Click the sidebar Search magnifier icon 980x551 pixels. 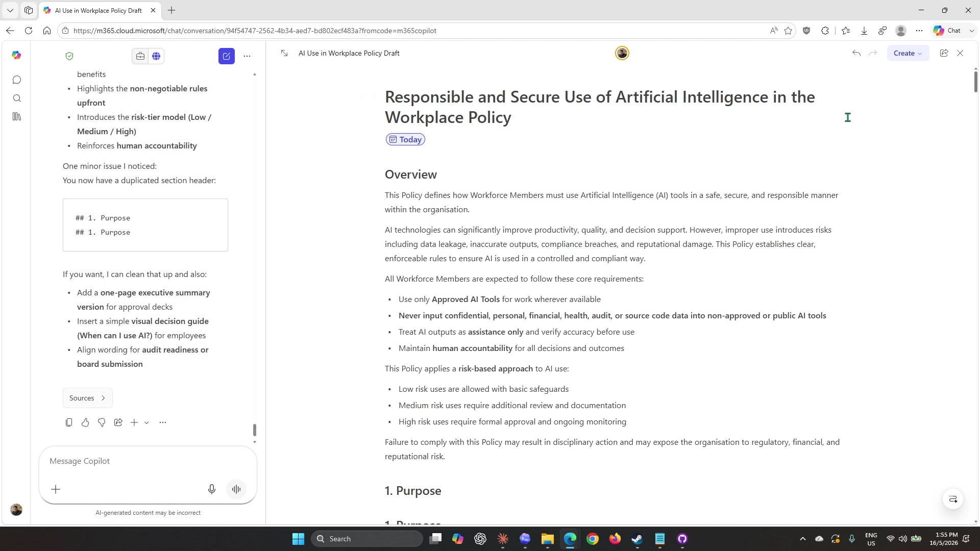pos(17,98)
